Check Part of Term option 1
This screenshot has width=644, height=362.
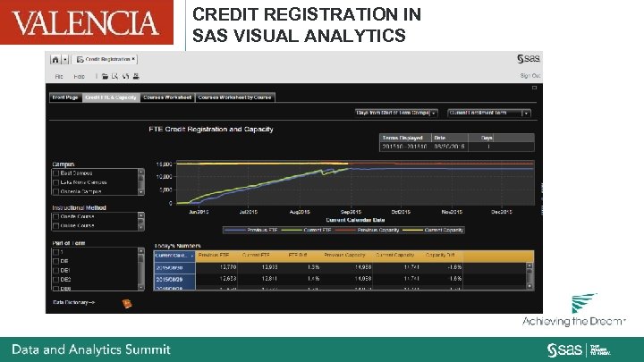point(55,252)
